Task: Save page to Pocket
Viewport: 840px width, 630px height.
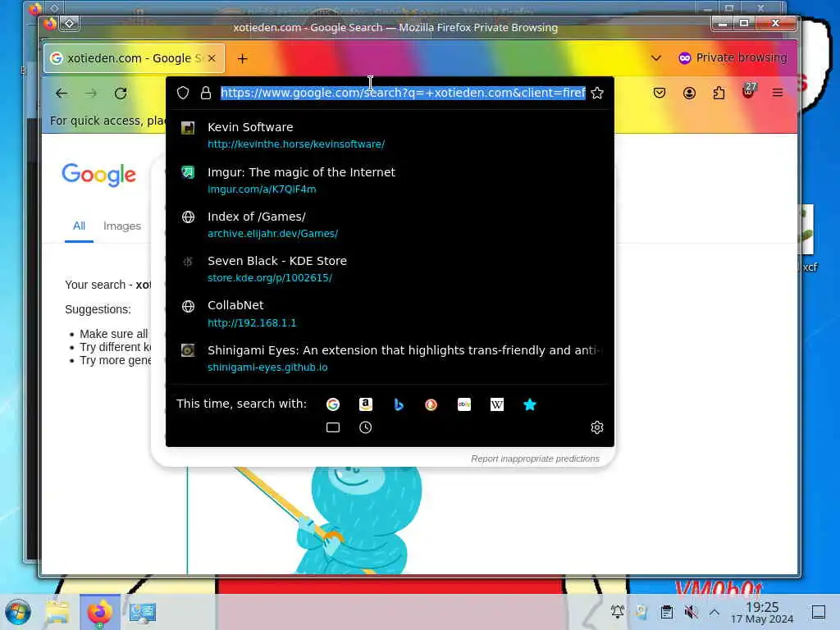Action: pos(660,94)
